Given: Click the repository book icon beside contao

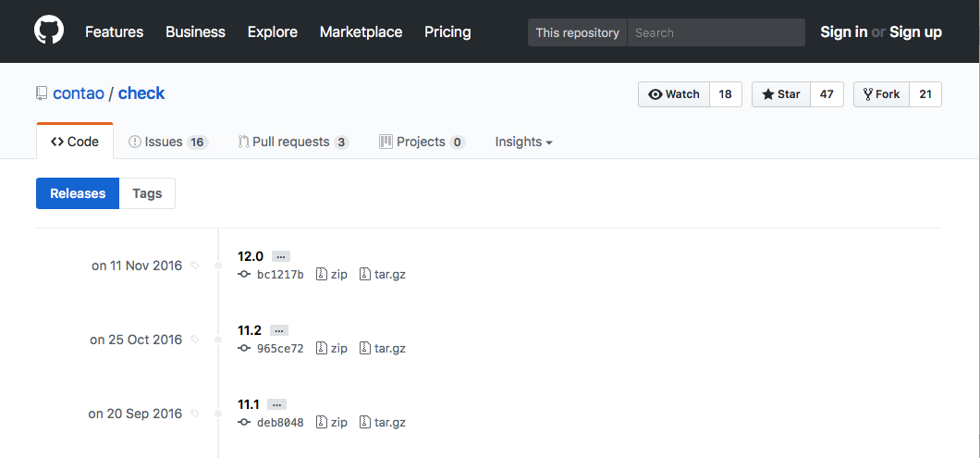Looking at the screenshot, I should click(42, 93).
